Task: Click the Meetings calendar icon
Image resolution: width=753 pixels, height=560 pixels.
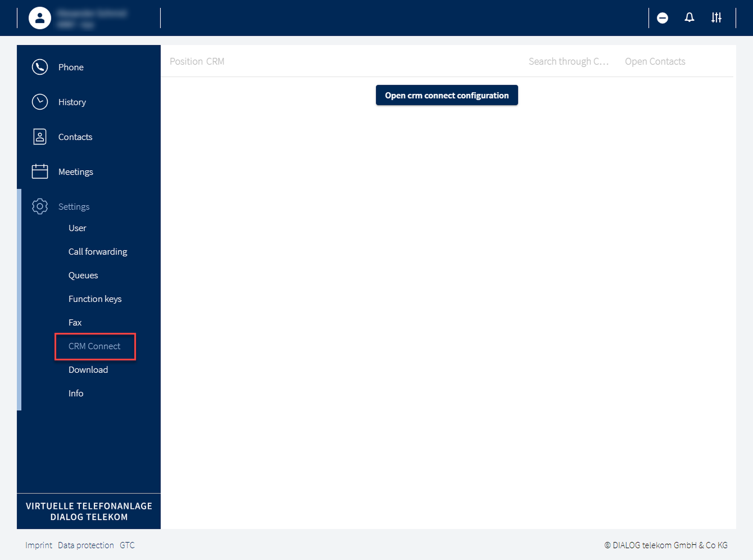Action: coord(40,172)
